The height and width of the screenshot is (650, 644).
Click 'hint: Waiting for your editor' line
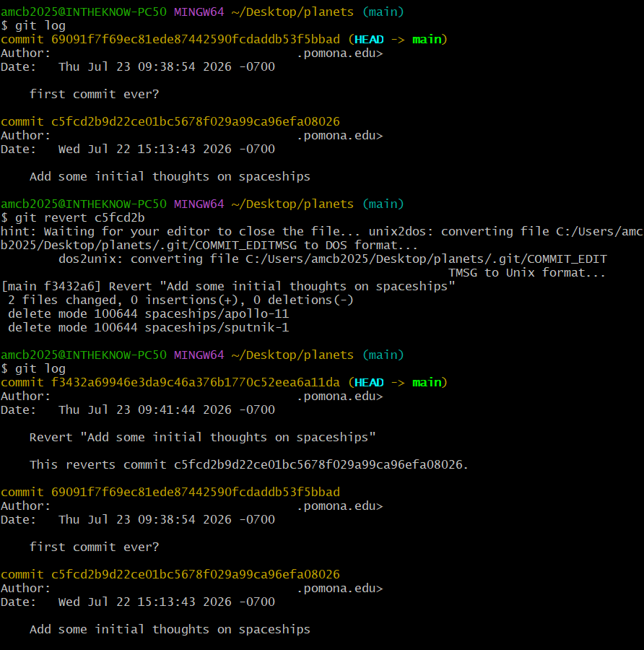click(x=322, y=231)
